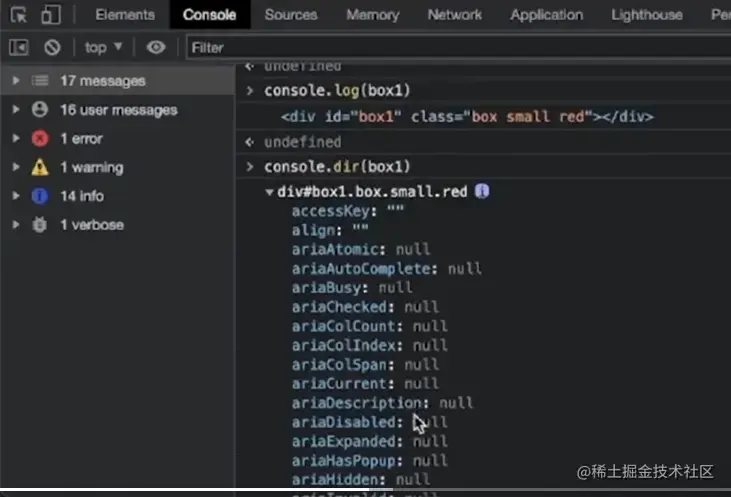
Task: Activate the inspect element picker icon
Action: [19, 15]
